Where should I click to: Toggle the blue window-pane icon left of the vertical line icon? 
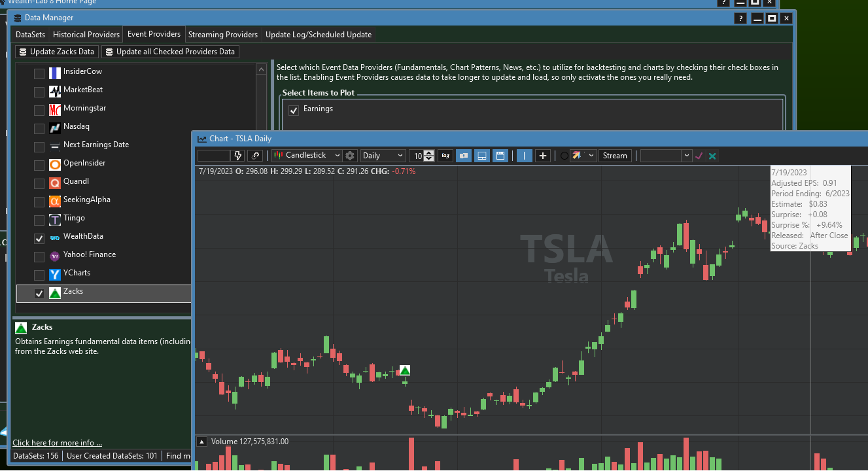pyautogui.click(x=500, y=156)
